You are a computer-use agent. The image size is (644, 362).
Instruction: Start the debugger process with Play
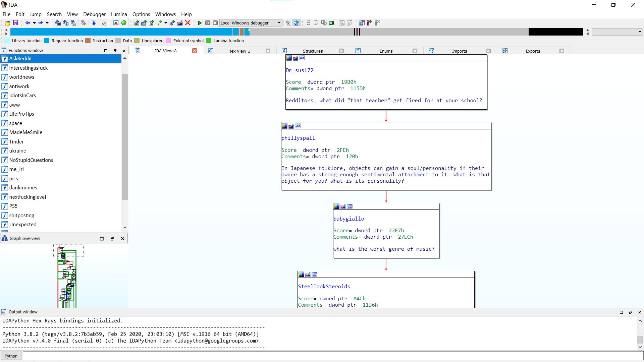[x=200, y=23]
